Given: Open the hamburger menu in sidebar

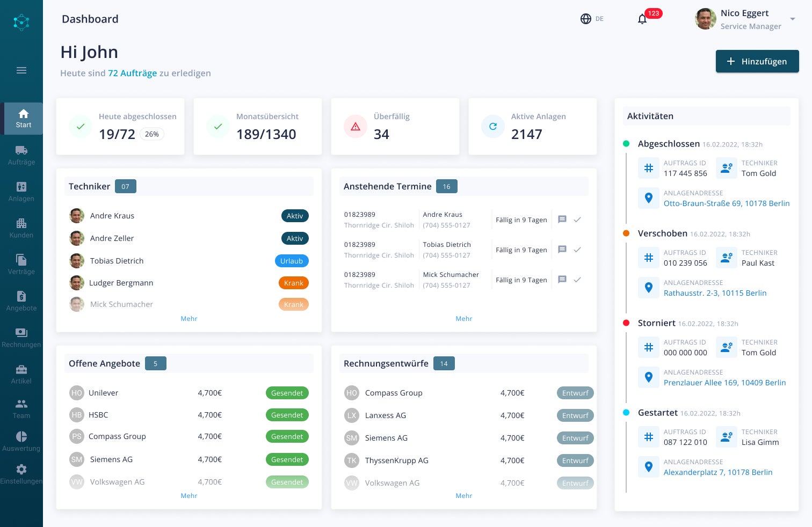Looking at the screenshot, I should [x=21, y=70].
